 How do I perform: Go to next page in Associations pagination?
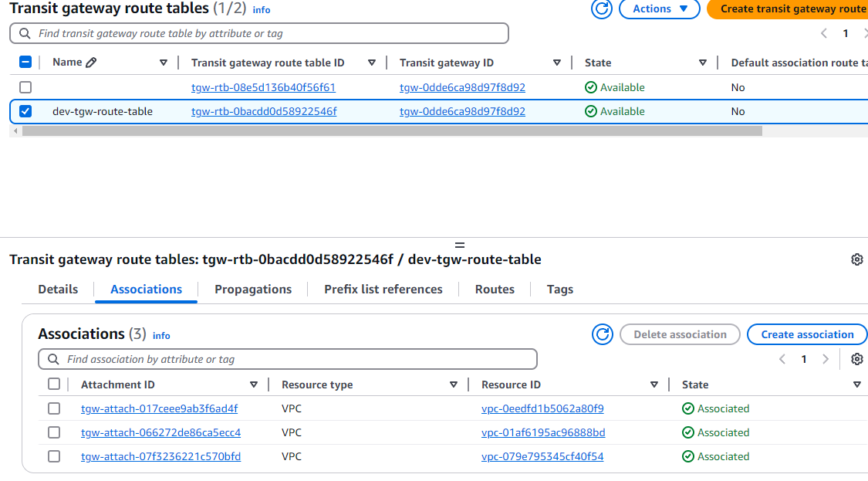pos(826,359)
